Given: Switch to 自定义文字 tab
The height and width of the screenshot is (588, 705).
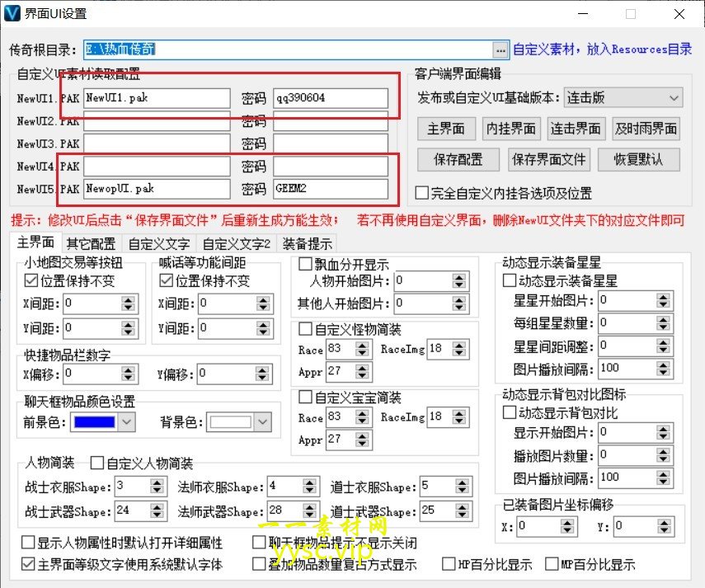Looking at the screenshot, I should pos(159,244).
